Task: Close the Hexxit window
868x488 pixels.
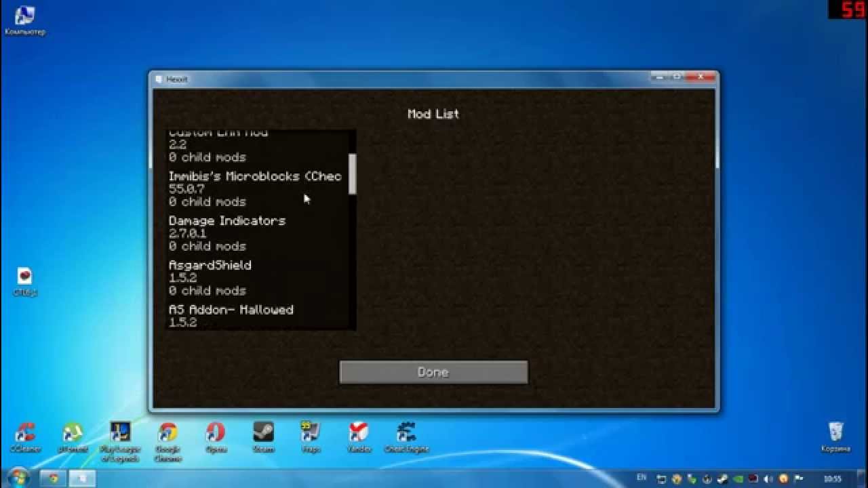Action: (701, 77)
